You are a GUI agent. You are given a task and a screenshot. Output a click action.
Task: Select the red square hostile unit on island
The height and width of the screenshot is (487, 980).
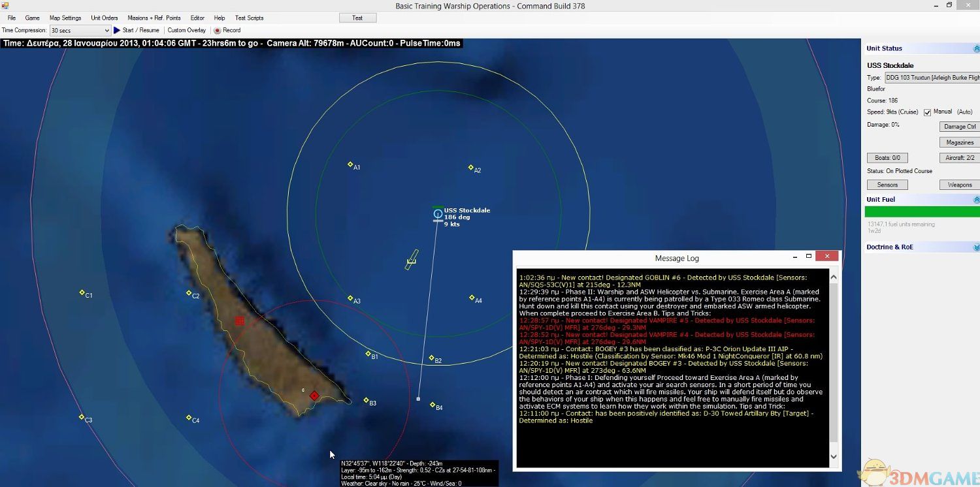pos(240,321)
